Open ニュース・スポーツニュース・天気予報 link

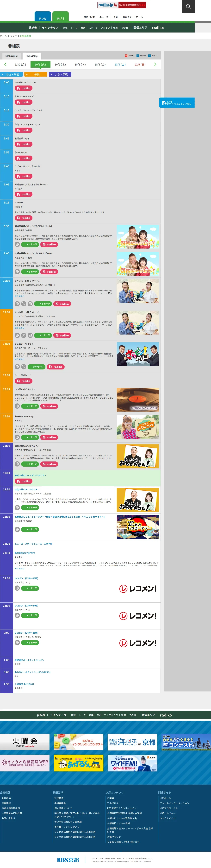[33, 544]
